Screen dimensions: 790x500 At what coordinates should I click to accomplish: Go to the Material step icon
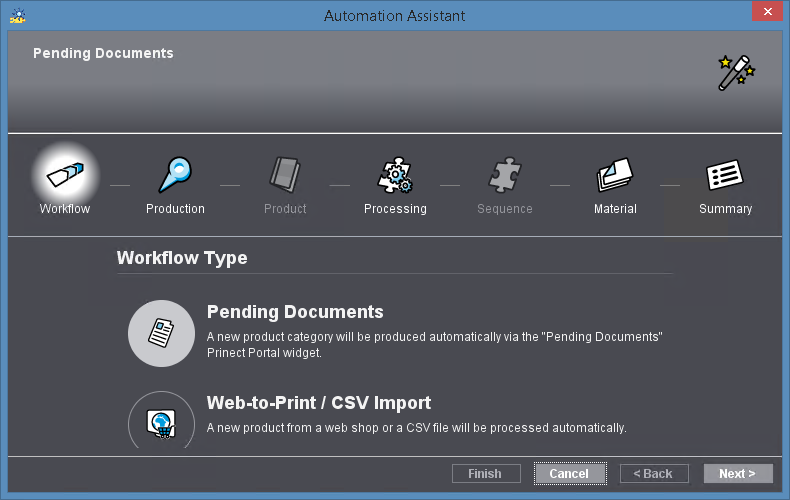[x=615, y=176]
